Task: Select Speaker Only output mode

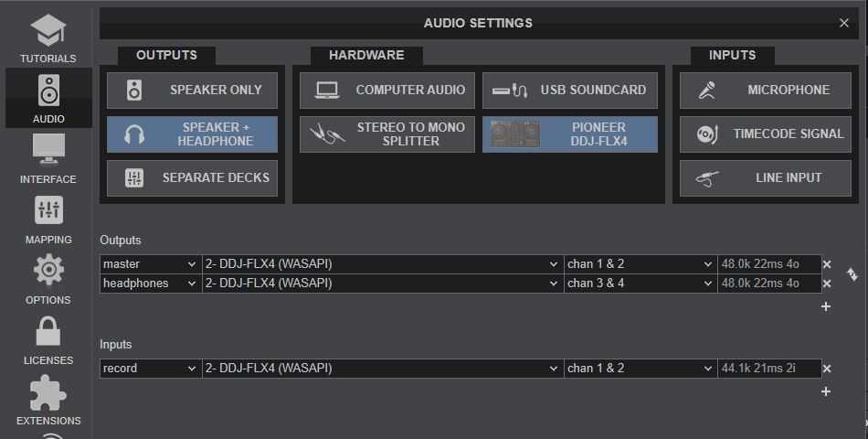Action: 192,91
